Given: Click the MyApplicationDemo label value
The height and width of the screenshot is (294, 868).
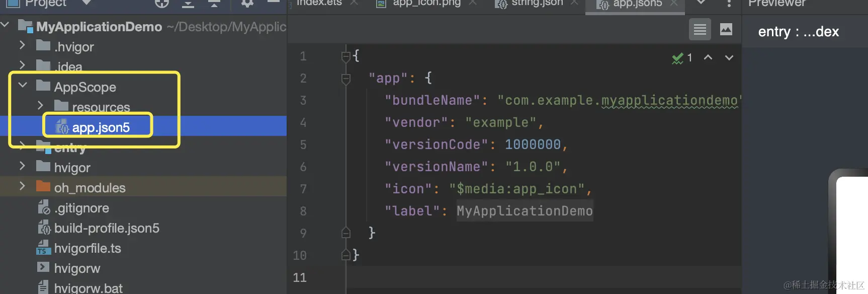Looking at the screenshot, I should (525, 211).
